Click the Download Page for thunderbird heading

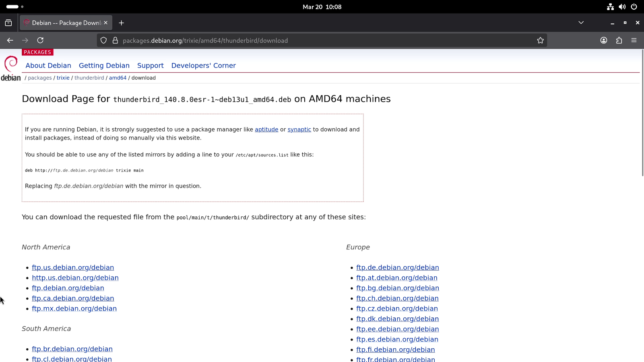(206, 99)
